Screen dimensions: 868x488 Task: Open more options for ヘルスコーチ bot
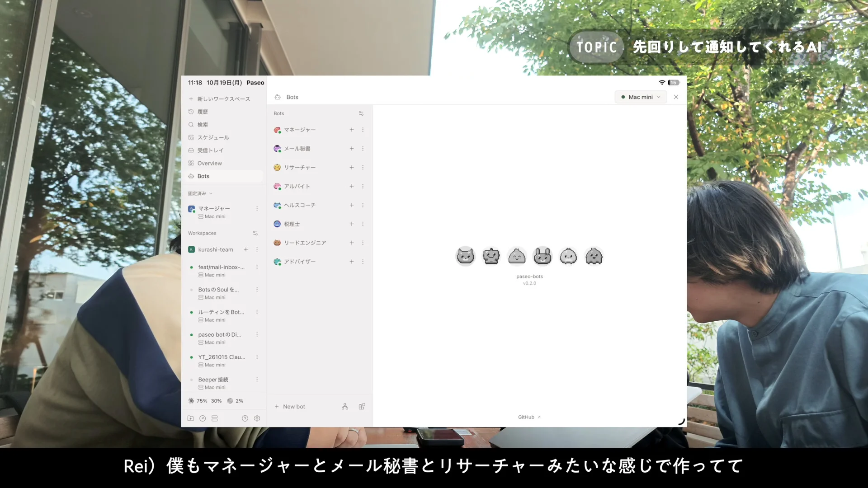(363, 205)
